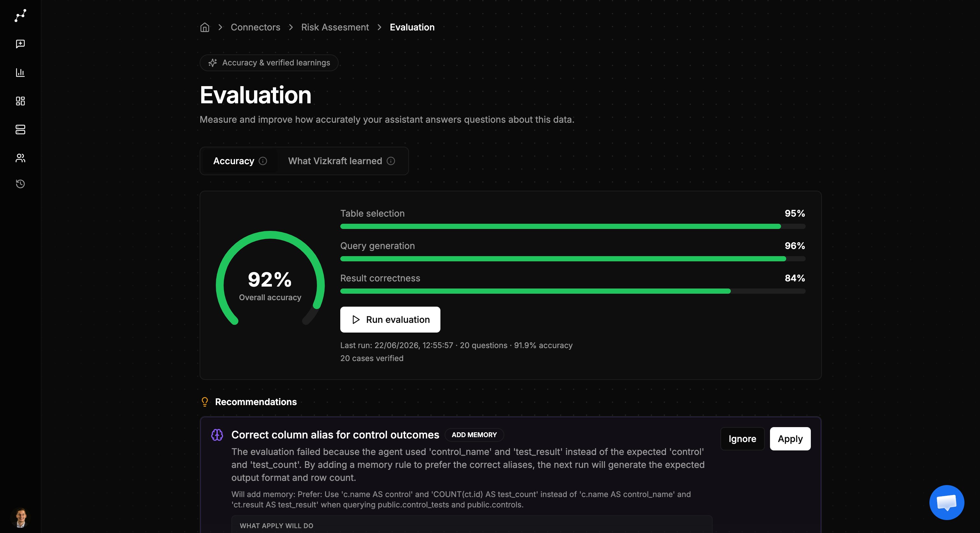The width and height of the screenshot is (980, 533).
Task: Open the dashboards grid sidebar icon
Action: tap(20, 101)
